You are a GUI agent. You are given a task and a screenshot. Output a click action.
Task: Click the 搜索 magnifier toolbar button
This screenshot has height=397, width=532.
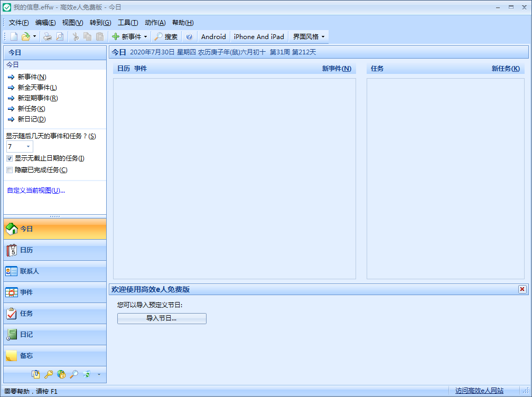point(166,36)
